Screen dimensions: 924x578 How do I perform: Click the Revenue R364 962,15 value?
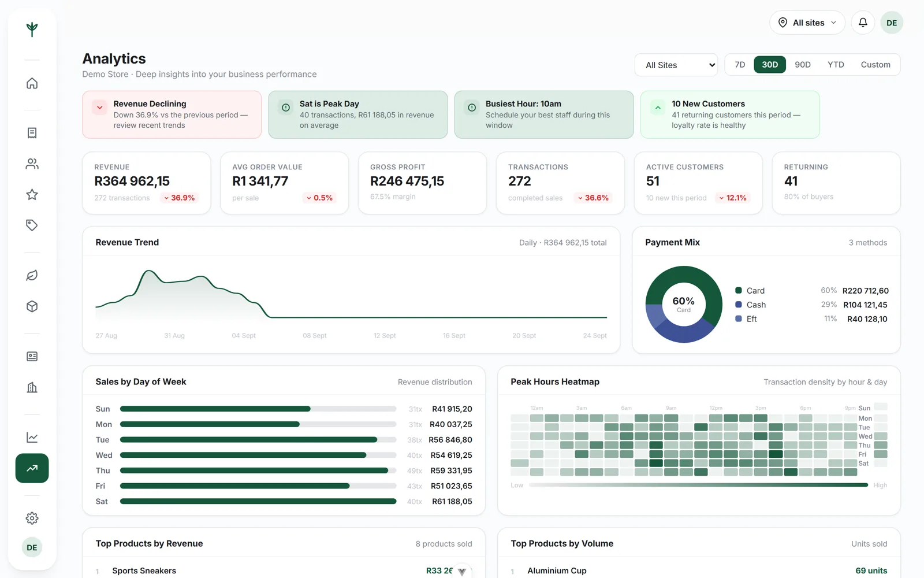pos(132,181)
